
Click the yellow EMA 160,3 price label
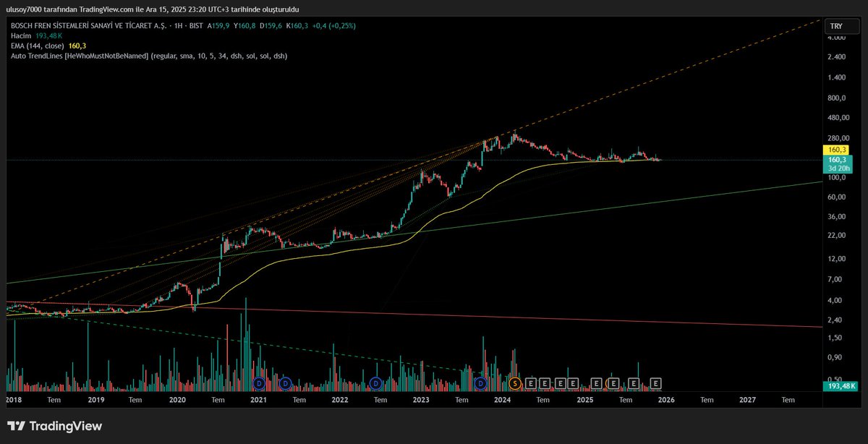(x=836, y=150)
